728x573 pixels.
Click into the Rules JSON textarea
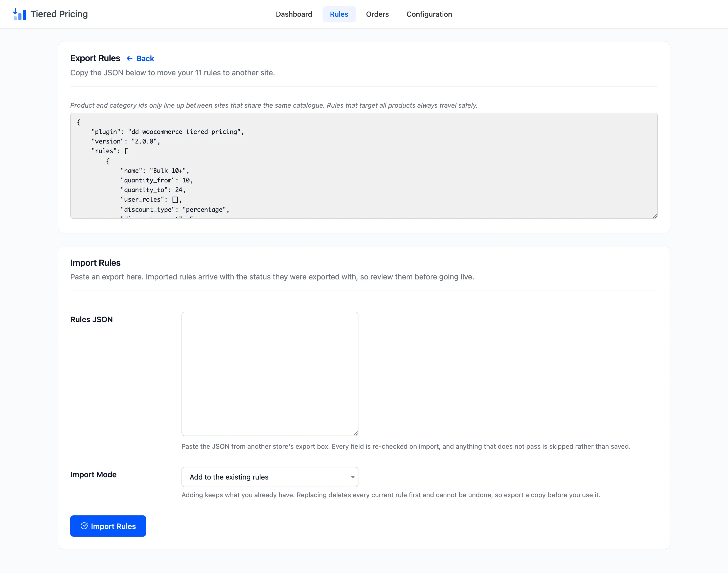coord(269,374)
